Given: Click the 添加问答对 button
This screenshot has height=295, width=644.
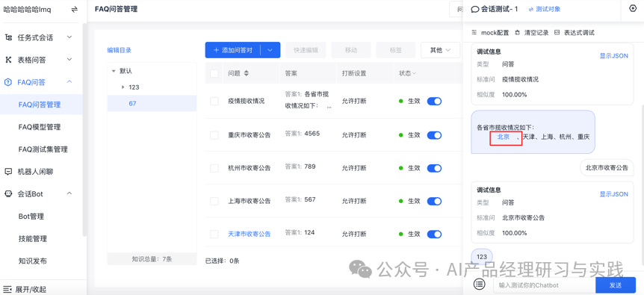Looking at the screenshot, I should [x=233, y=50].
